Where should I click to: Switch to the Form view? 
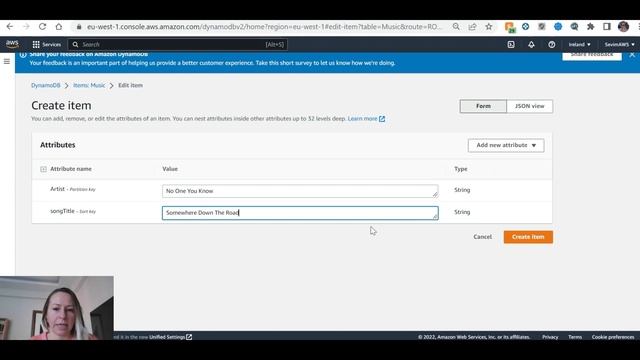pyautogui.click(x=483, y=106)
